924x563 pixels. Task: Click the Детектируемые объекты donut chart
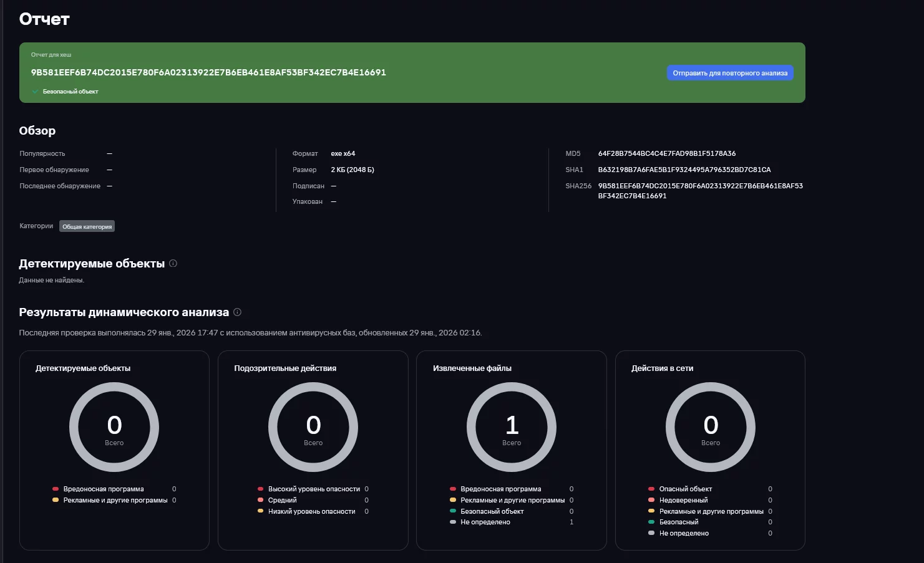pos(114,427)
